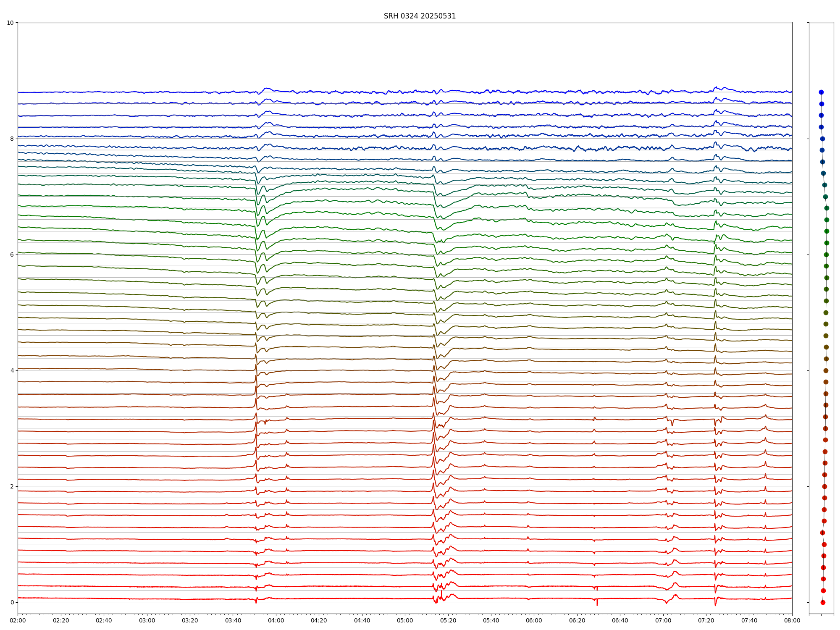Click the y-axis tick label 2
The image size is (840, 630).
tap(12, 486)
